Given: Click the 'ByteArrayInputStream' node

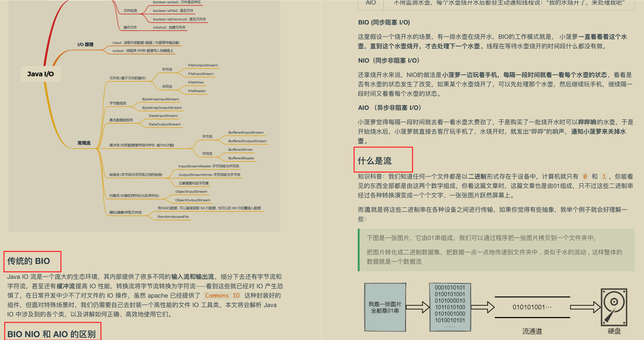Looking at the screenshot, I should point(160,99).
